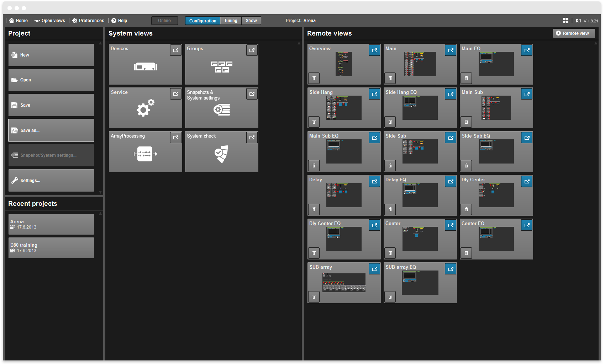The width and height of the screenshot is (605, 364).
Task: Click the Project panel scroll-down arrow
Action: [x=100, y=192]
